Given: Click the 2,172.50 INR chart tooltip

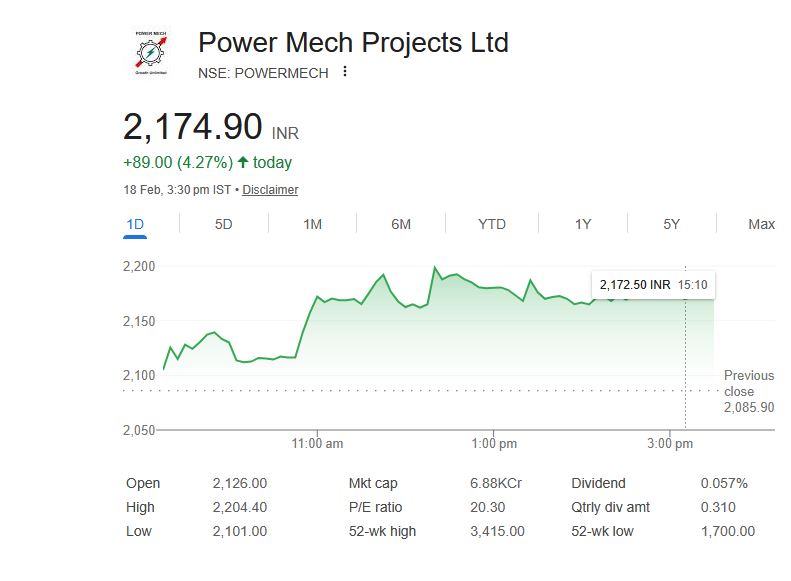Looking at the screenshot, I should click(x=653, y=285).
